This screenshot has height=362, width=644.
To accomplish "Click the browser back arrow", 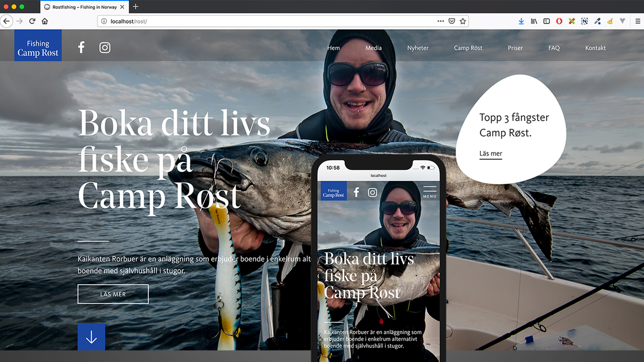I will [x=7, y=21].
